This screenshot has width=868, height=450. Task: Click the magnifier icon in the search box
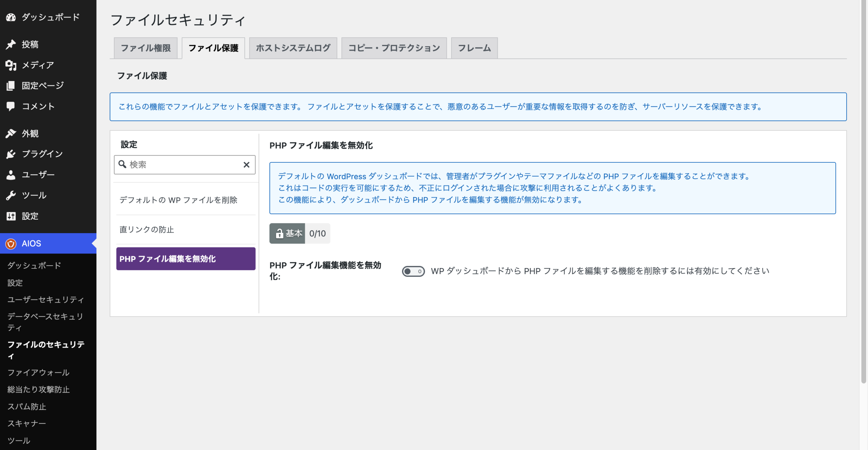122,164
